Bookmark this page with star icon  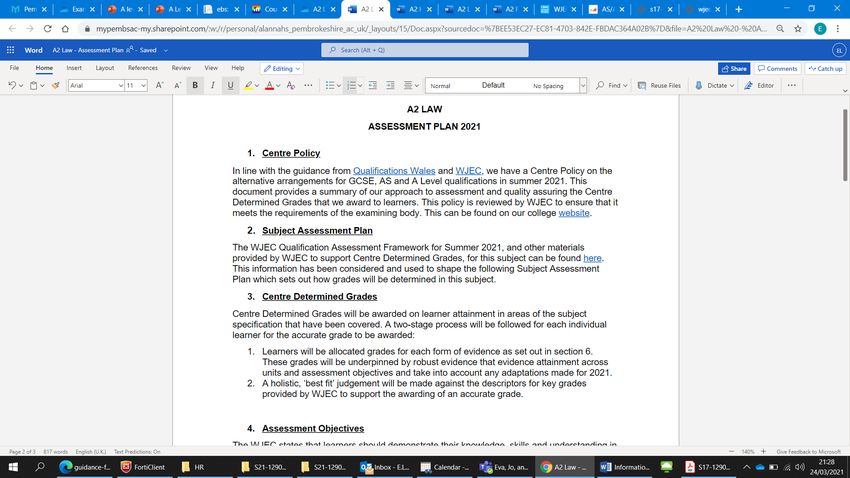pyautogui.click(x=798, y=28)
